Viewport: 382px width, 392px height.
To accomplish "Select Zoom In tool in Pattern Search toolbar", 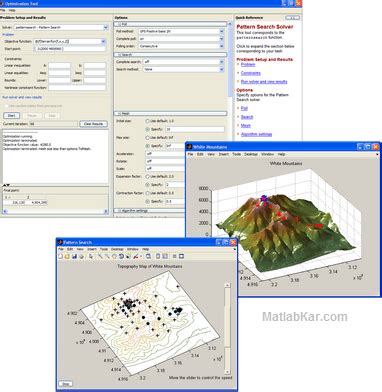I will (100, 256).
